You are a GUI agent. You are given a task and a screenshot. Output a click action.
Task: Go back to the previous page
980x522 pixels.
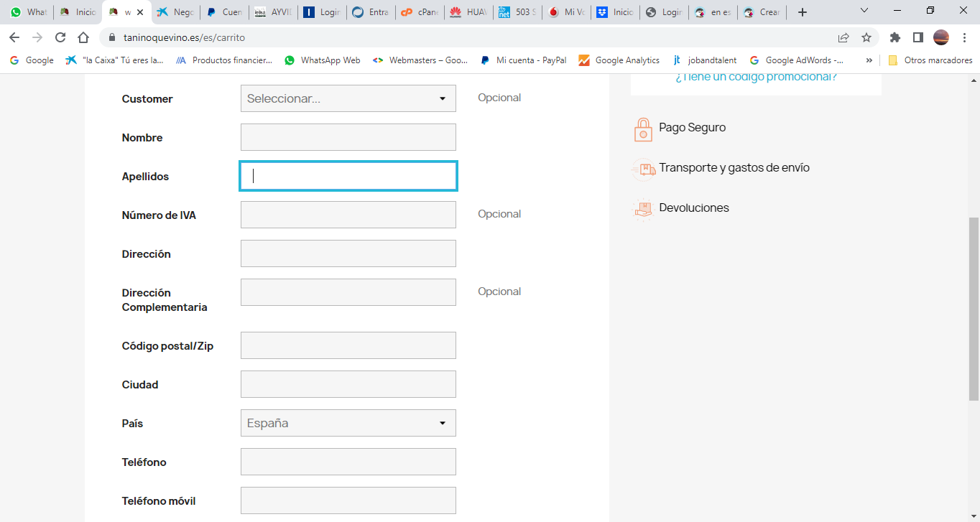click(x=14, y=37)
